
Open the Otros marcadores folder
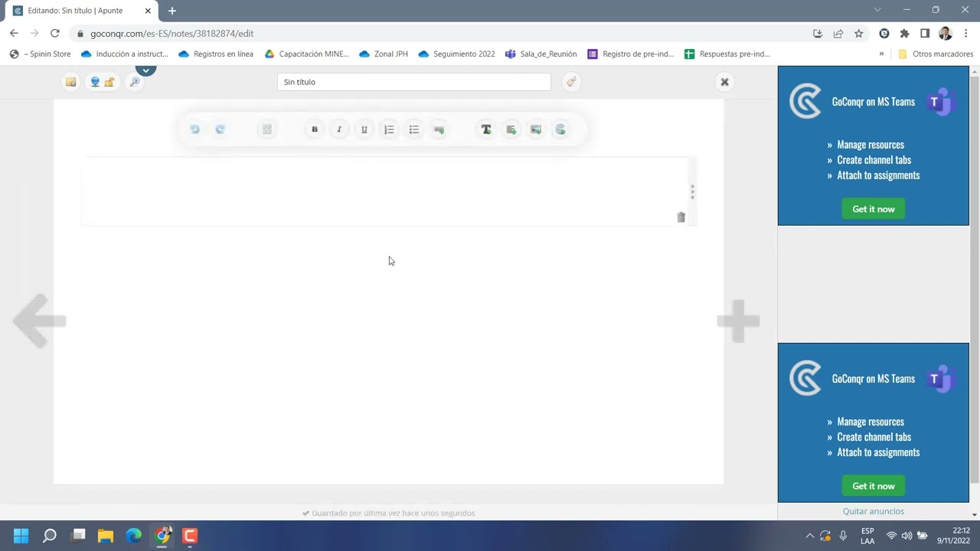936,54
